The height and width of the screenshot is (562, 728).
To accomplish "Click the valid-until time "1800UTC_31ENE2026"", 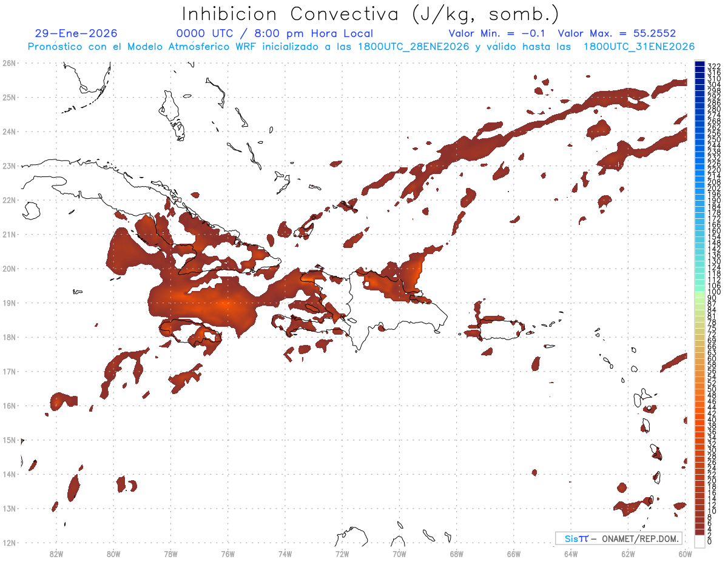I will tap(638, 47).
